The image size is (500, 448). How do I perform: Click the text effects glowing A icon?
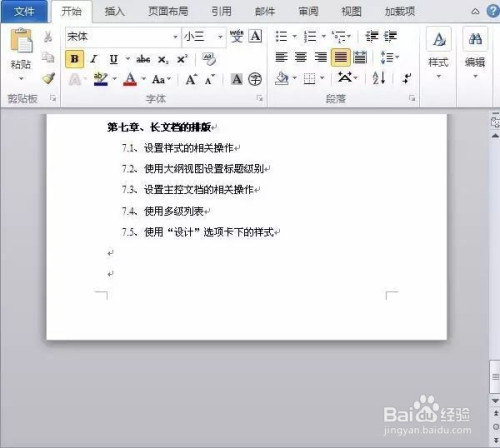pos(75,79)
